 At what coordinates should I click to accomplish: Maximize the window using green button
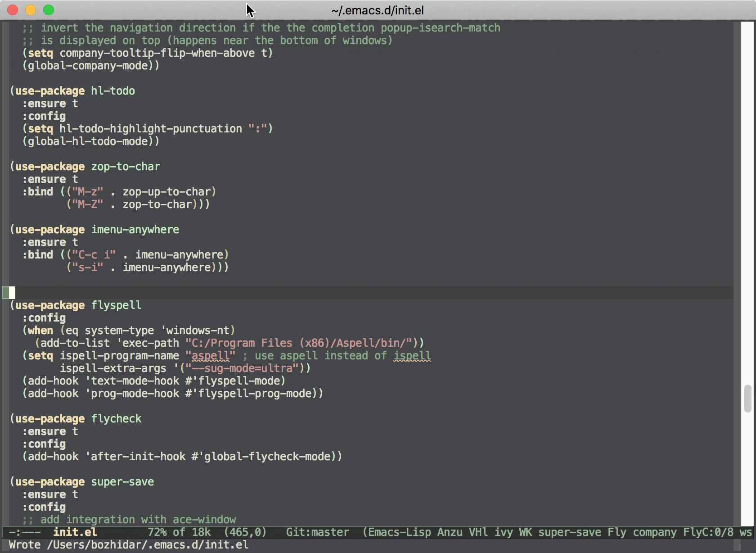[49, 10]
